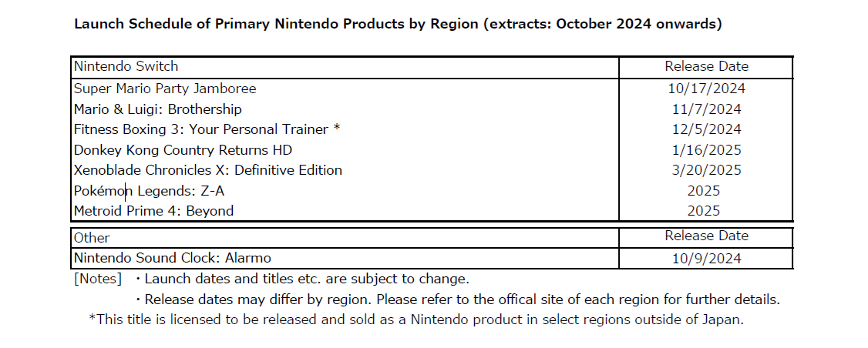Click the 1/16/2025 release date
Image resolution: width=868 pixels, height=348 pixels.
(706, 150)
